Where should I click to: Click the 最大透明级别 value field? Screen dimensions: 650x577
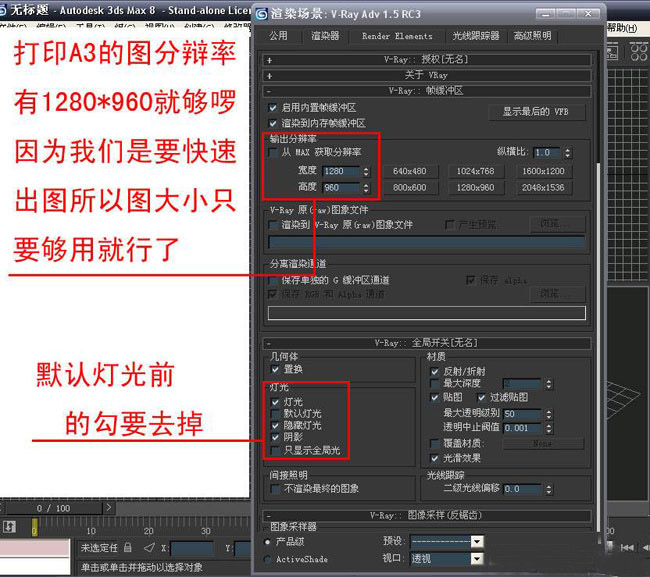pos(522,414)
